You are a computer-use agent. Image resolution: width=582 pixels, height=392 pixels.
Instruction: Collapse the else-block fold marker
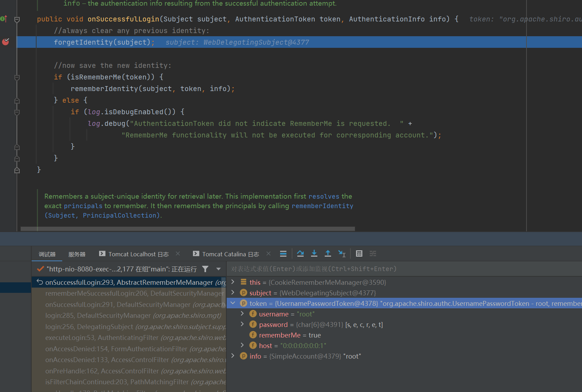click(17, 101)
